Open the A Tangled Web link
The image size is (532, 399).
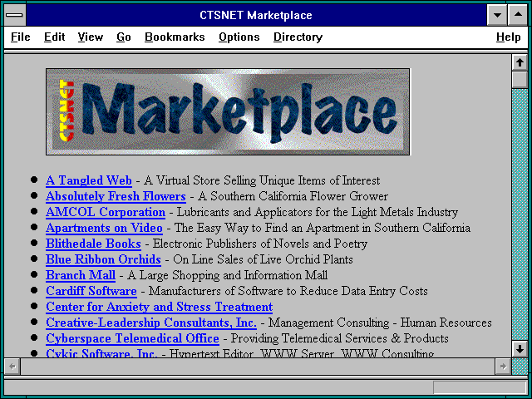[x=89, y=180]
